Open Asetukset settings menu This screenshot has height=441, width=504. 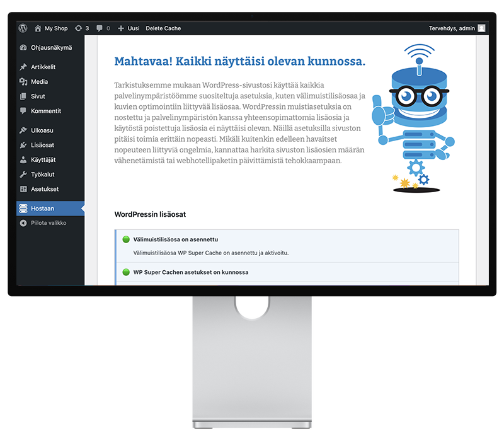point(45,189)
